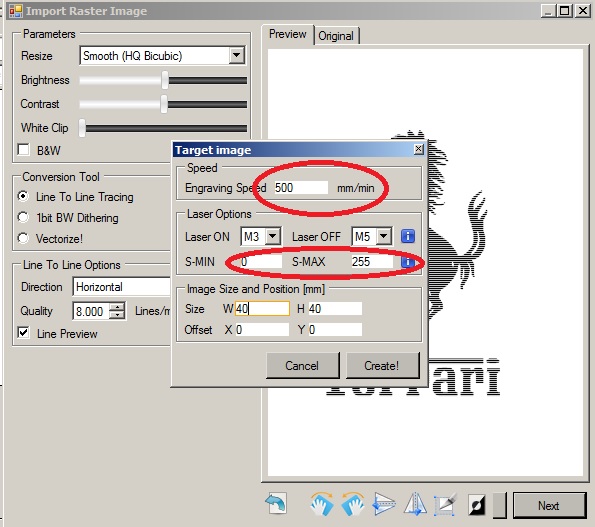Click the Quality 8.000 value field
595x527 pixels.
tap(91, 311)
